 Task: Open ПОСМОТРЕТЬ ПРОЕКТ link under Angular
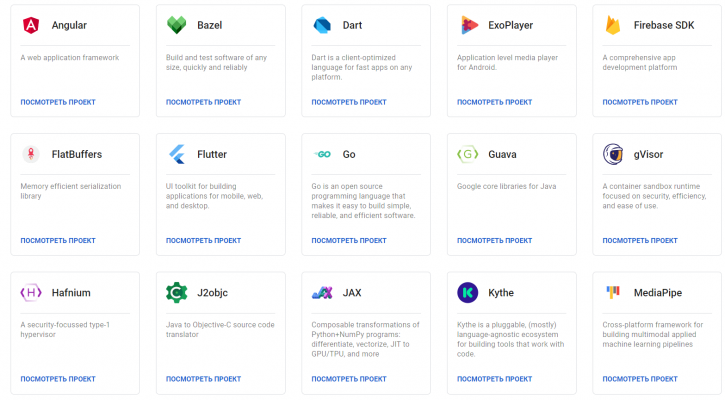click(x=58, y=102)
